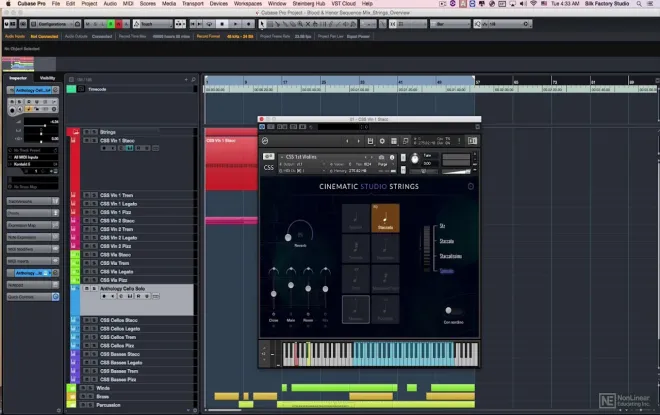The image size is (660, 415).
Task: Open the quantize preset dropdown at toolbar right
Action: (508, 24)
